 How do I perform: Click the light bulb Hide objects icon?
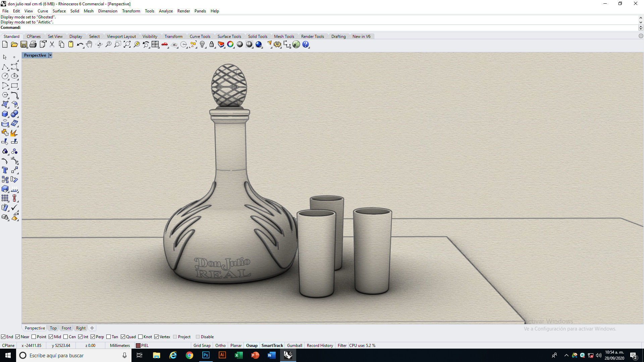[x=202, y=44]
